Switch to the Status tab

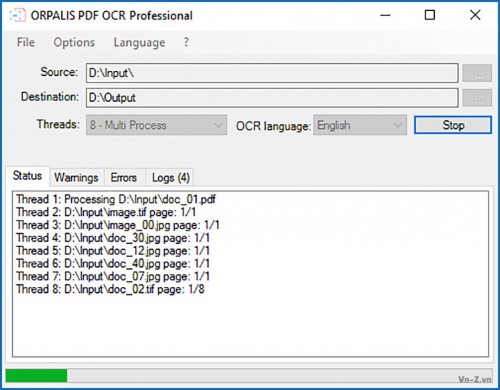[x=27, y=176]
